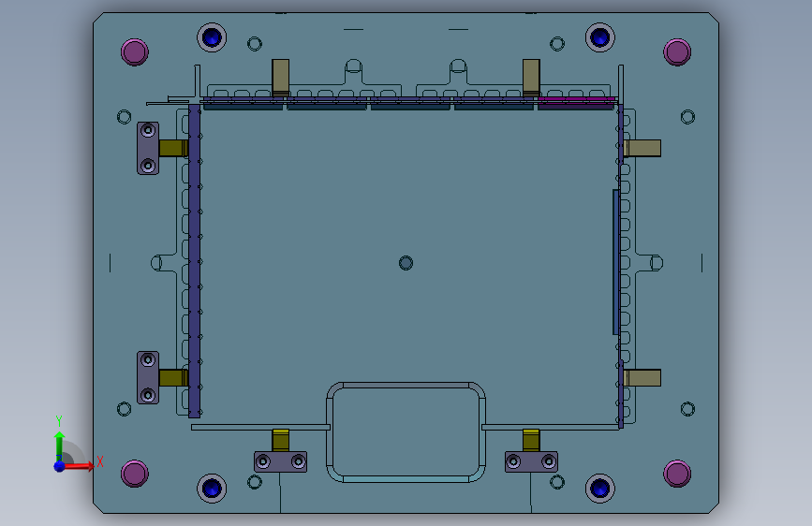Viewport: 812px width, 526px height.
Task: Select the lower clamp block on the left side
Action: click(148, 377)
